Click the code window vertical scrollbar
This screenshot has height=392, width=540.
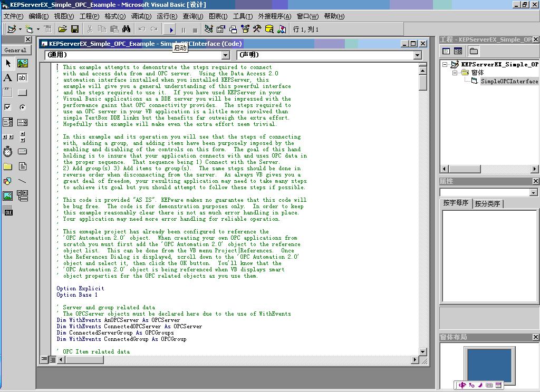(x=423, y=211)
